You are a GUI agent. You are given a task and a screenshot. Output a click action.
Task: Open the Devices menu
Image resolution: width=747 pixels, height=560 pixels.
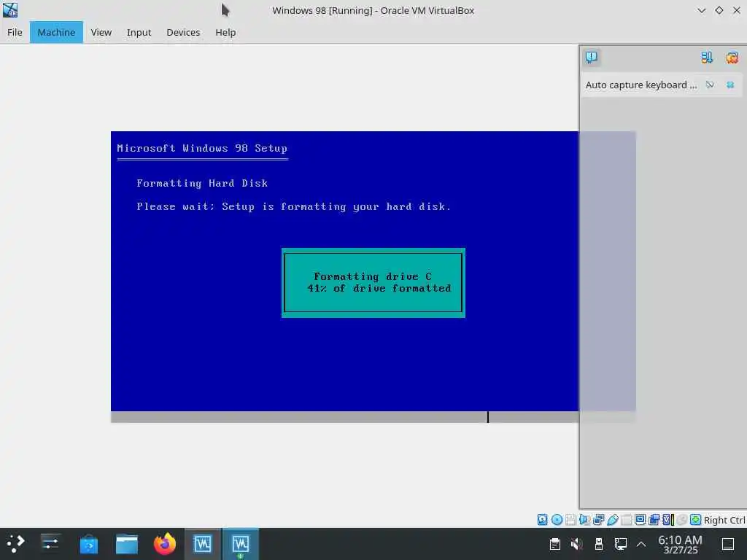point(183,32)
